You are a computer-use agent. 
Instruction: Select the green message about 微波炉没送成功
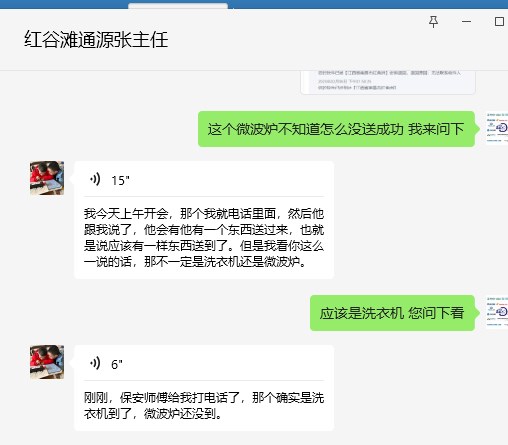click(x=336, y=129)
